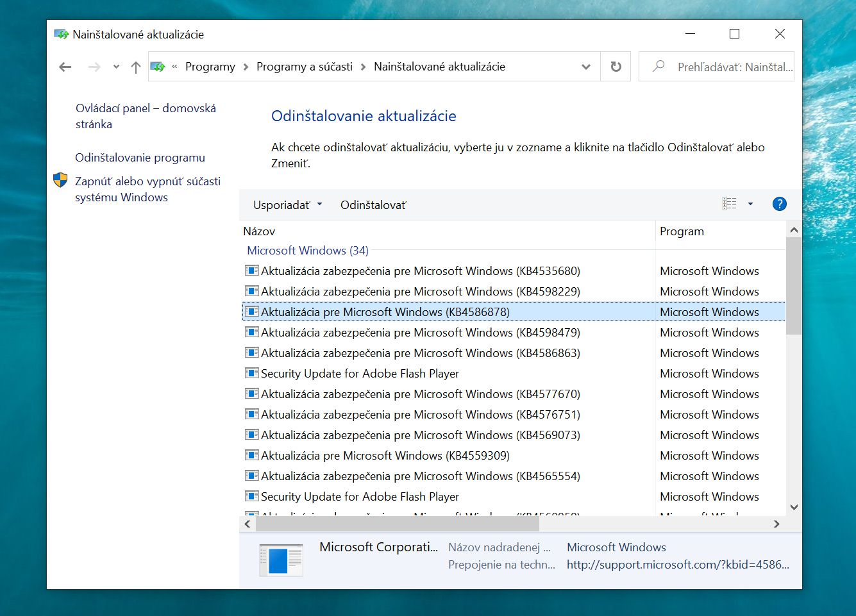Screen dimensions: 856x616
Task: Open Ovládací panel – domovská stránka
Action: pos(146,116)
